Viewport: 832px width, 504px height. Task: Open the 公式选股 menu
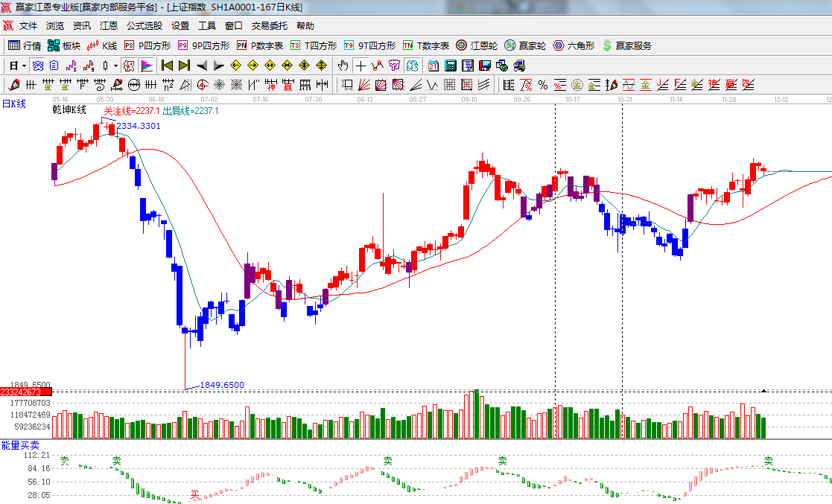pos(145,25)
